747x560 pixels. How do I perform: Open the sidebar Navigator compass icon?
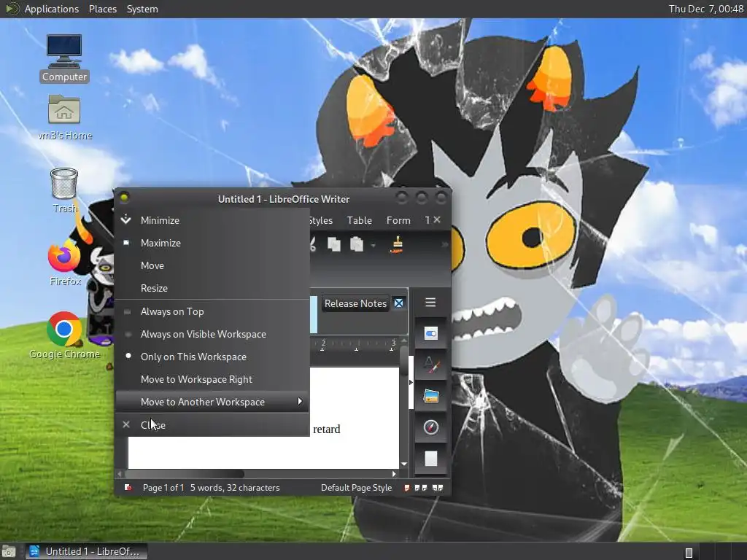430,427
